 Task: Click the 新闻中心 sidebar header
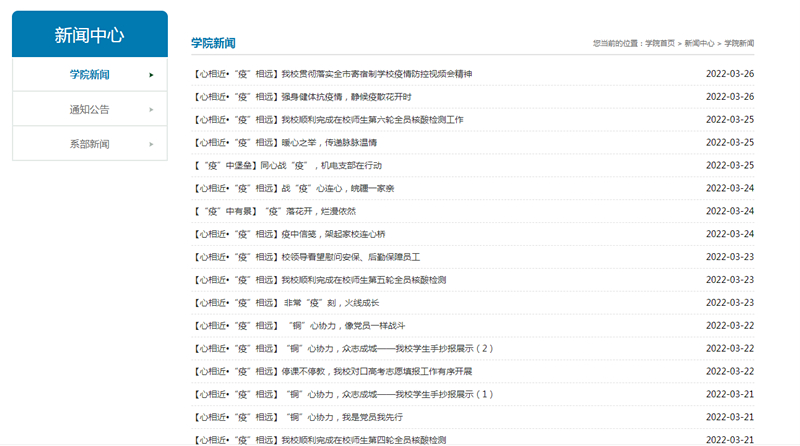click(x=90, y=34)
